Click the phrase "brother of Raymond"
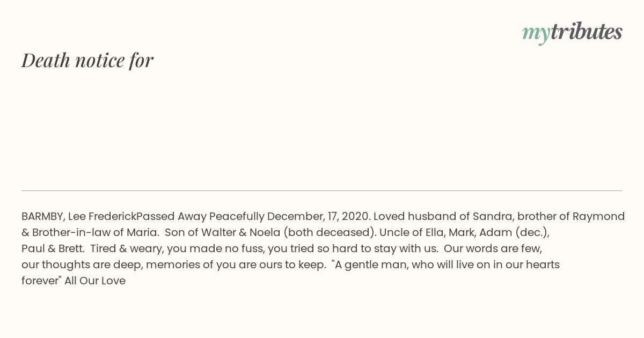The width and height of the screenshot is (644, 338). [x=572, y=217]
